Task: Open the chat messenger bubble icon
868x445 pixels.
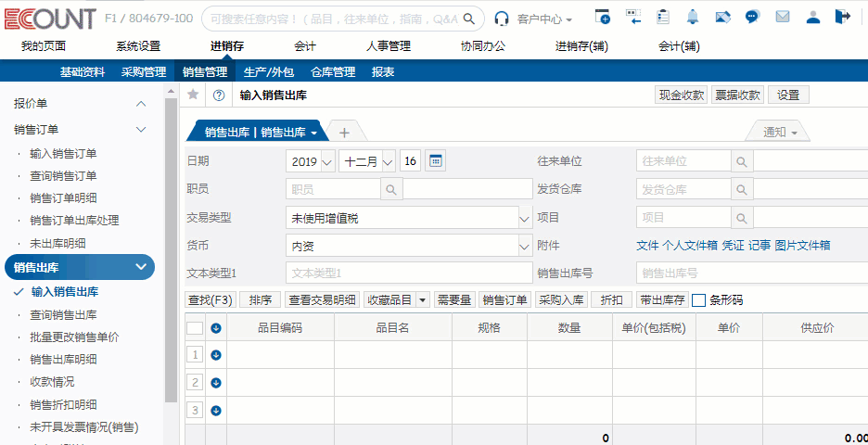Action: (x=753, y=17)
